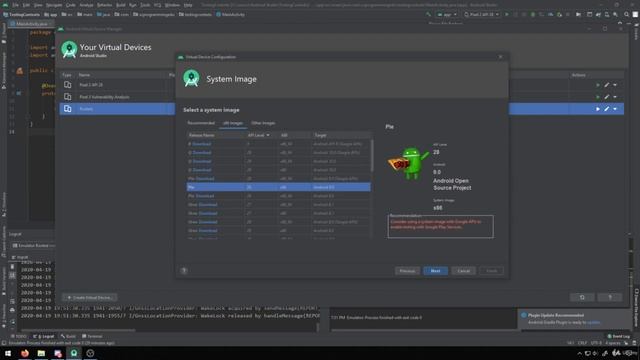Click the Download link in the first image row
Viewport: 640px width, 360px height.
pos(202,144)
